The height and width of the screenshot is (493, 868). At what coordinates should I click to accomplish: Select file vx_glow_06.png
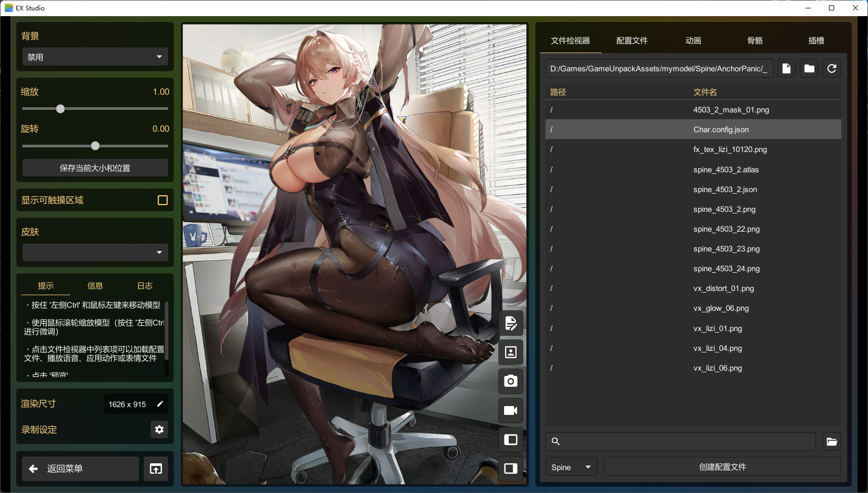click(x=693, y=308)
